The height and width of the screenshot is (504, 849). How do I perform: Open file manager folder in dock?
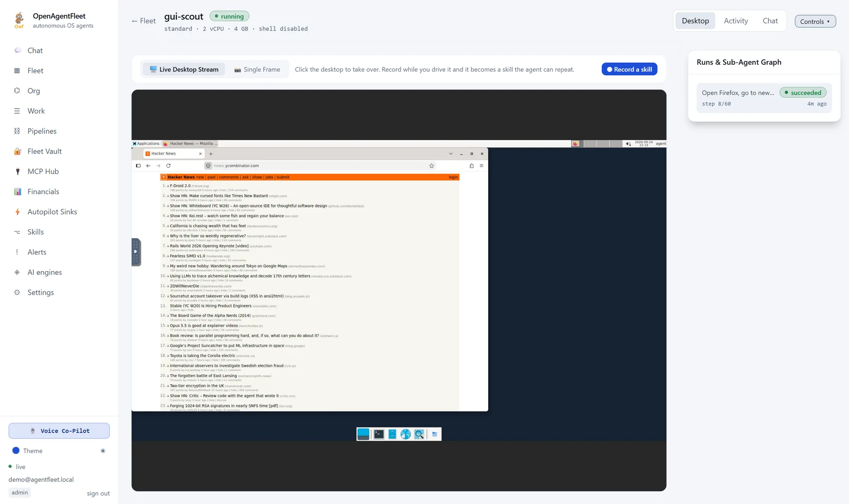(434, 434)
